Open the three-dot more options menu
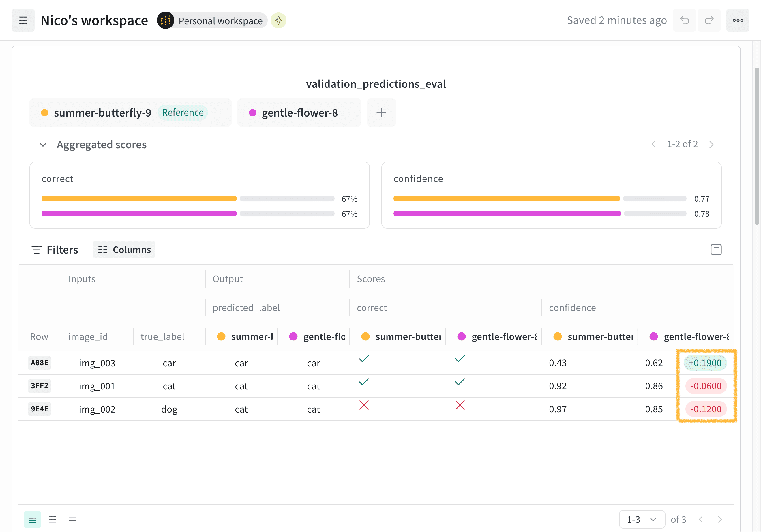The width and height of the screenshot is (761, 532). (x=738, y=20)
